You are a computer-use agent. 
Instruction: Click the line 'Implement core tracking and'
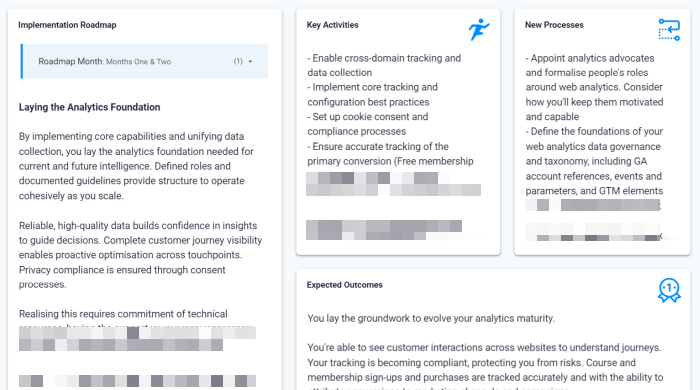372,87
